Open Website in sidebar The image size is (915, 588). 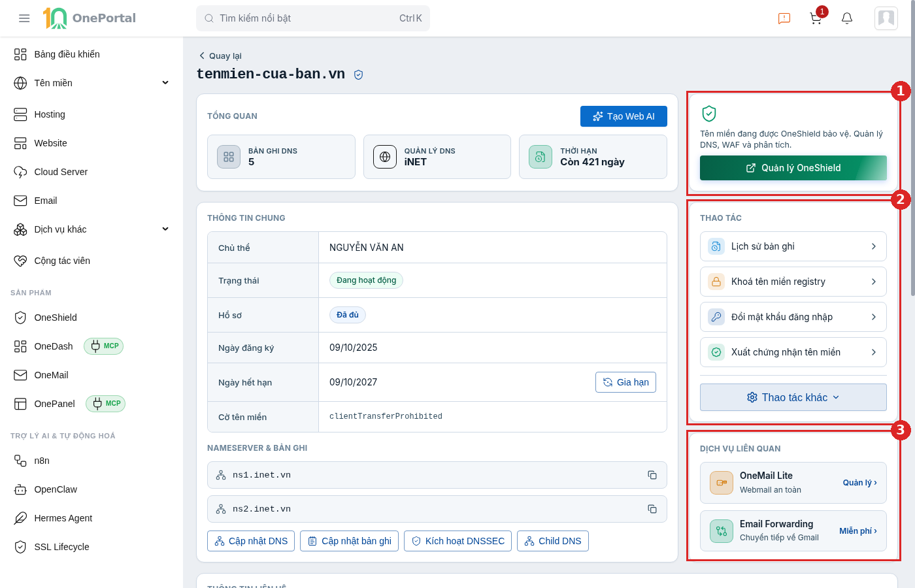(91, 143)
